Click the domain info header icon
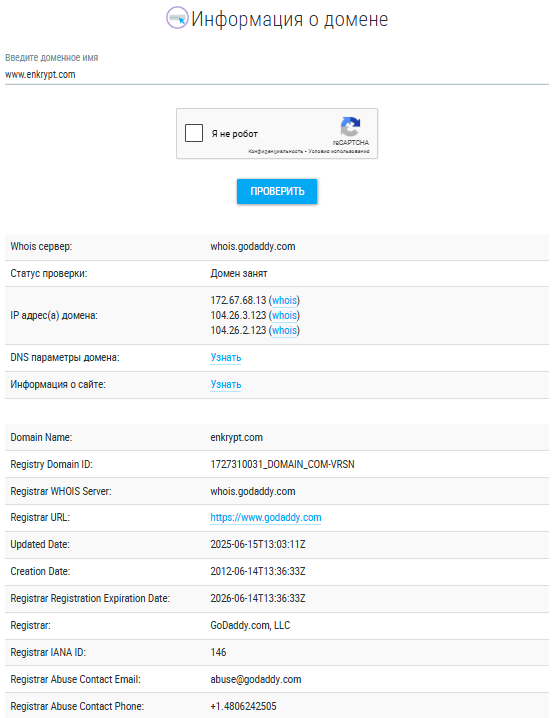This screenshot has width=558, height=718. pyautogui.click(x=177, y=18)
